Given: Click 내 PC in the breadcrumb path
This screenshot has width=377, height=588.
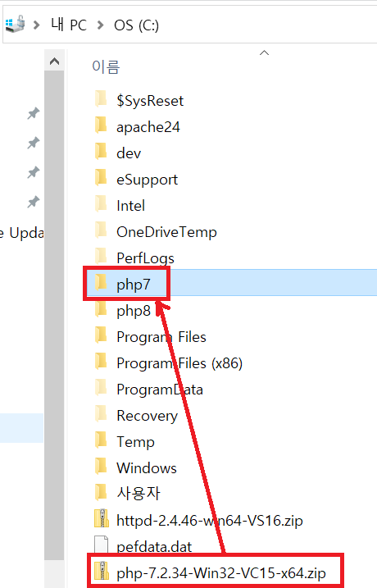Looking at the screenshot, I should [x=69, y=25].
